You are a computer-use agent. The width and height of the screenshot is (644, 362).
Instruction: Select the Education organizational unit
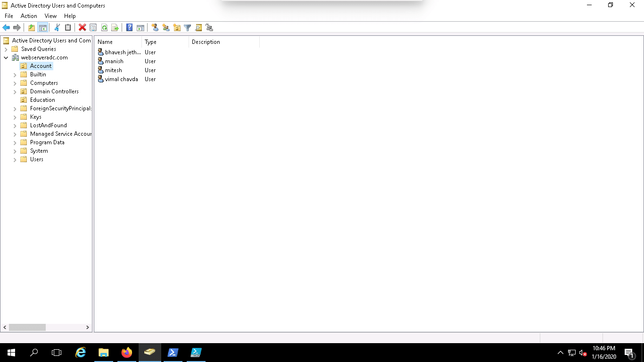[x=42, y=100]
